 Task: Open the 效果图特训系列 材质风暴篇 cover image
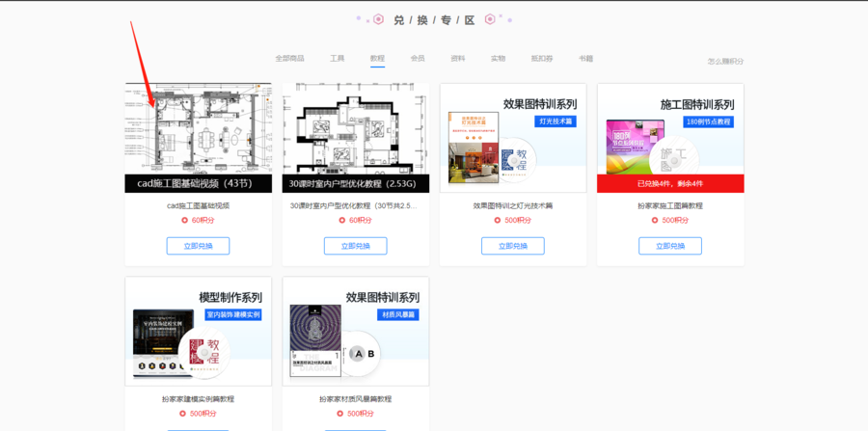coord(355,331)
